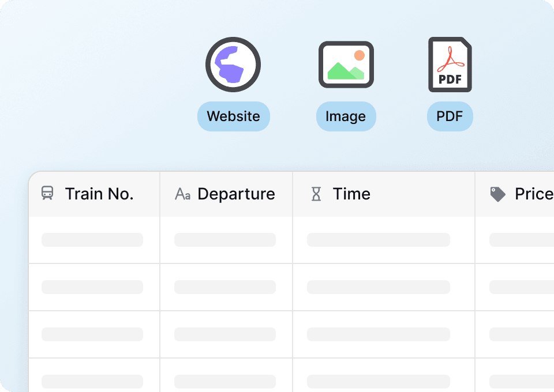Choose the PDF label pill

(450, 116)
